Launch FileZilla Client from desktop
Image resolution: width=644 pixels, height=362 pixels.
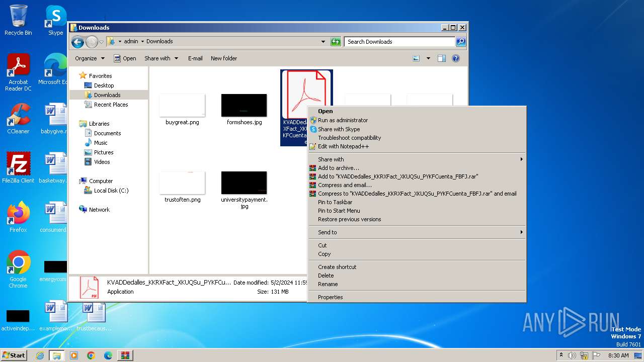[18, 168]
